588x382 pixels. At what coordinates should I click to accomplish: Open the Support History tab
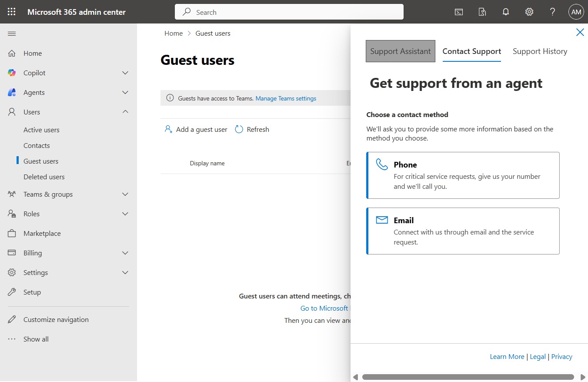pos(540,51)
